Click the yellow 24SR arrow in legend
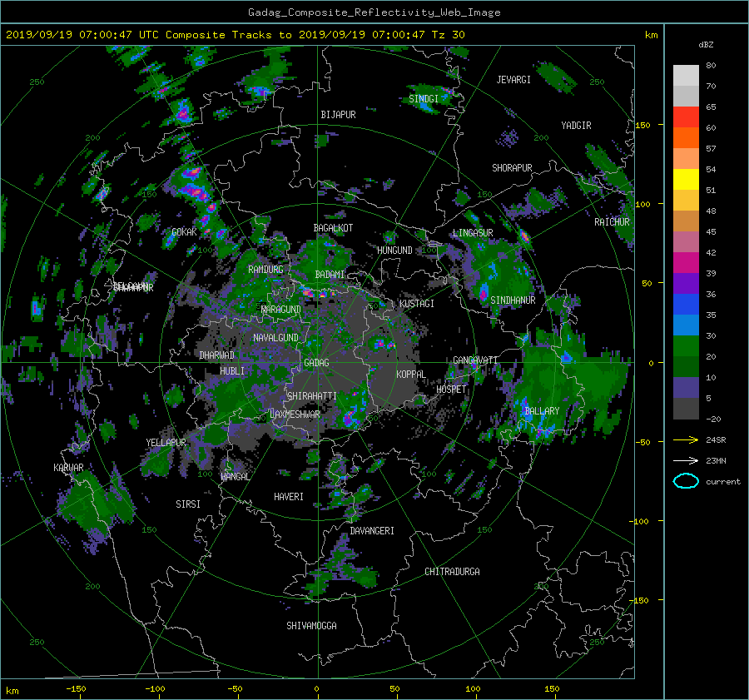This screenshot has width=749, height=700. pyautogui.click(x=686, y=439)
